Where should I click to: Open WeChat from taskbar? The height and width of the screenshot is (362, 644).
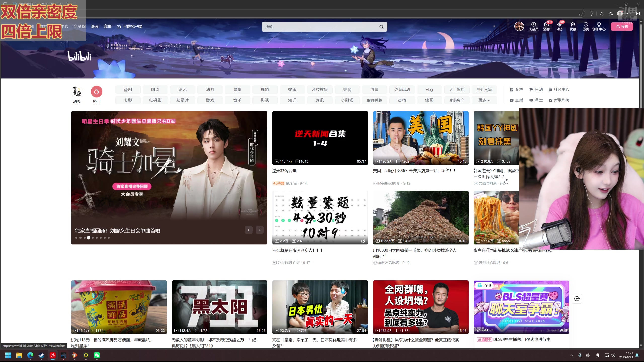point(97,355)
